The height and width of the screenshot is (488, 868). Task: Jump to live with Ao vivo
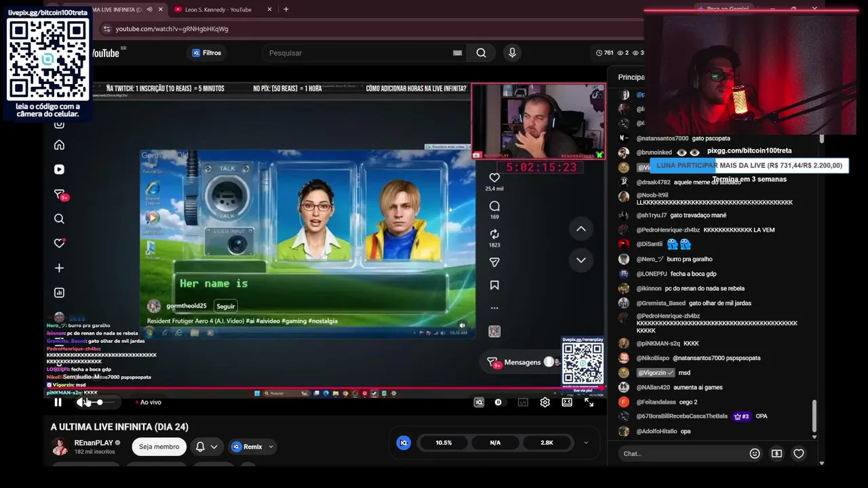(x=149, y=403)
